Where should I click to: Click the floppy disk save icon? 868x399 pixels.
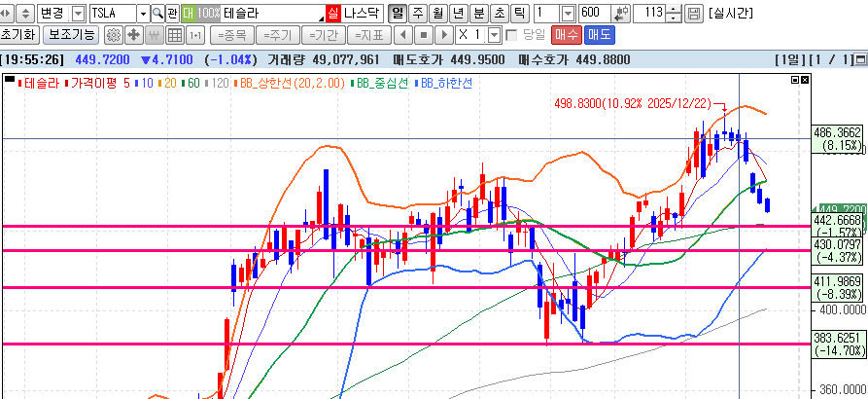coord(693,13)
